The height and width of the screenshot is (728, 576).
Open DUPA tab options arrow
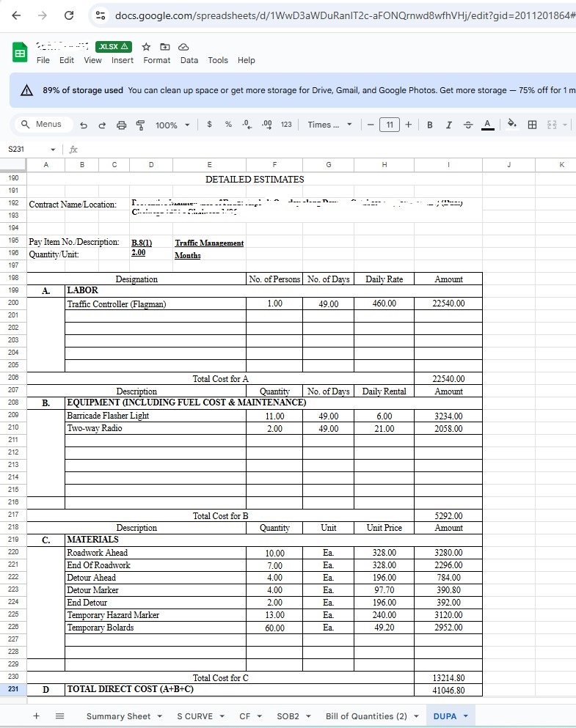point(465,716)
